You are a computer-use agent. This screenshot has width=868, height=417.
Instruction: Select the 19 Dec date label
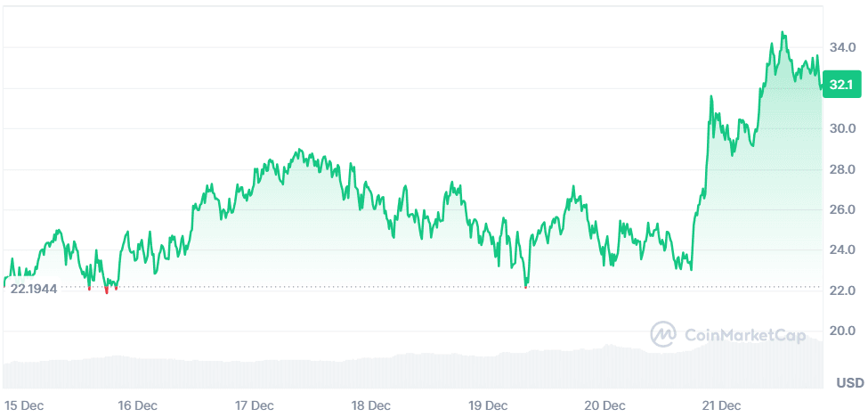point(487,405)
